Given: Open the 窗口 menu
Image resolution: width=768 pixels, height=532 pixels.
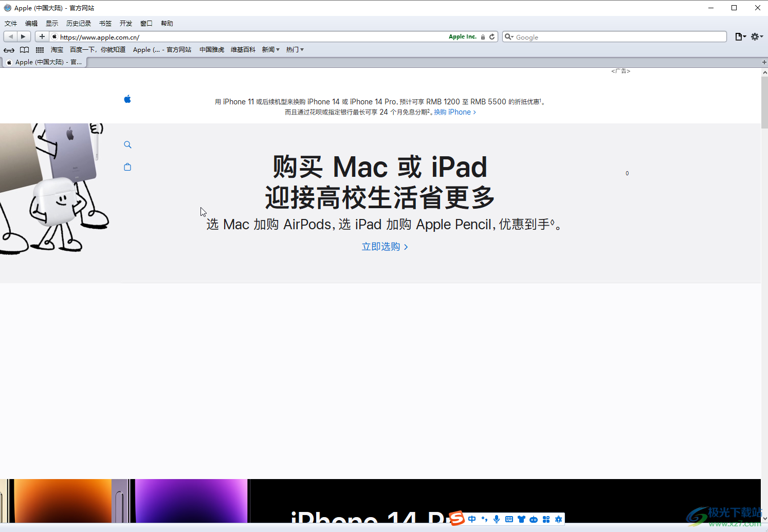Looking at the screenshot, I should (x=147, y=24).
